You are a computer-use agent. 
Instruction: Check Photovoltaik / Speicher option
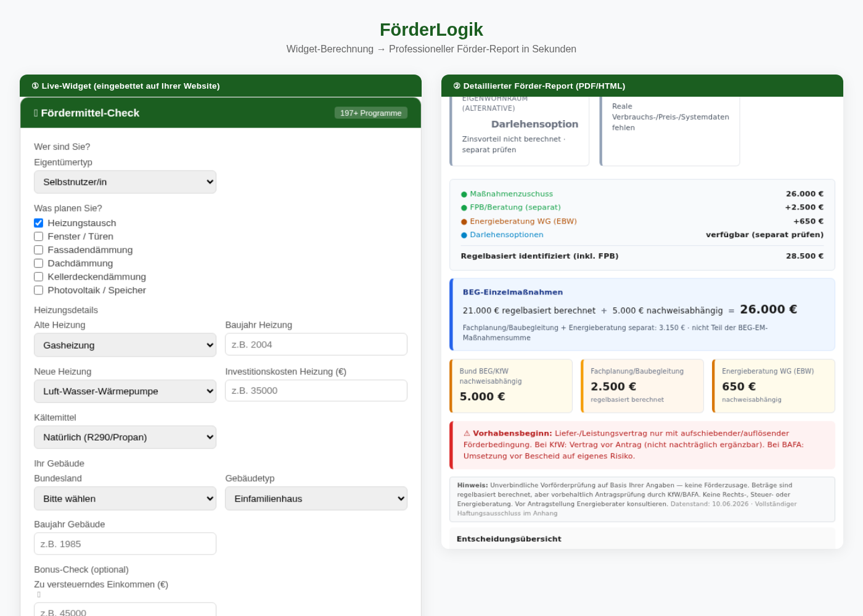(38, 290)
